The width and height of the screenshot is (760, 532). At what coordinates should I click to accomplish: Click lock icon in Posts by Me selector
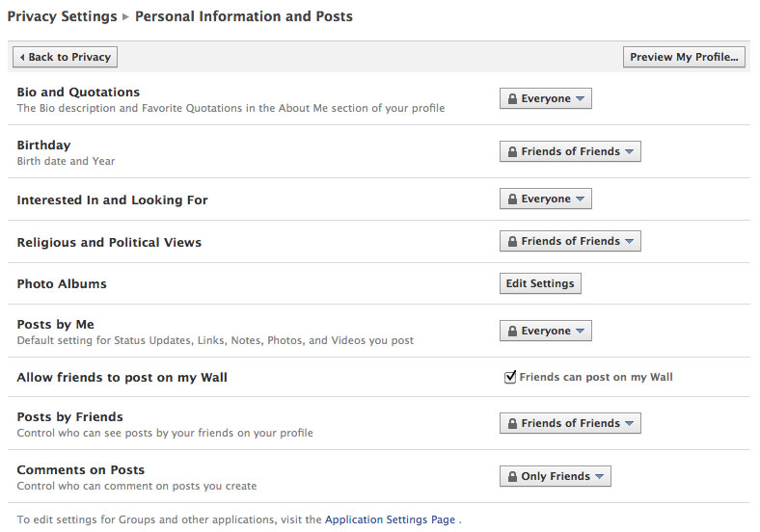(512, 331)
